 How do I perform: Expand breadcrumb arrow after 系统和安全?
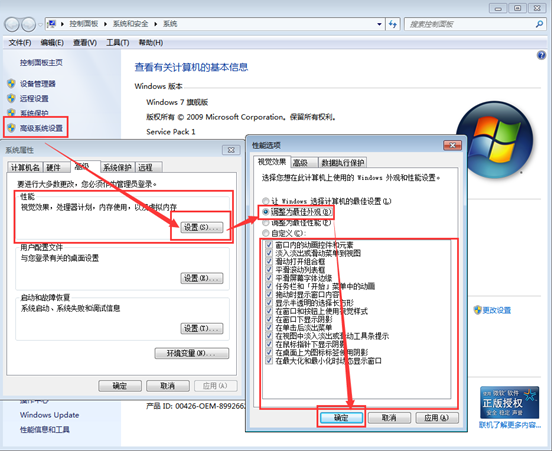pyautogui.click(x=155, y=24)
